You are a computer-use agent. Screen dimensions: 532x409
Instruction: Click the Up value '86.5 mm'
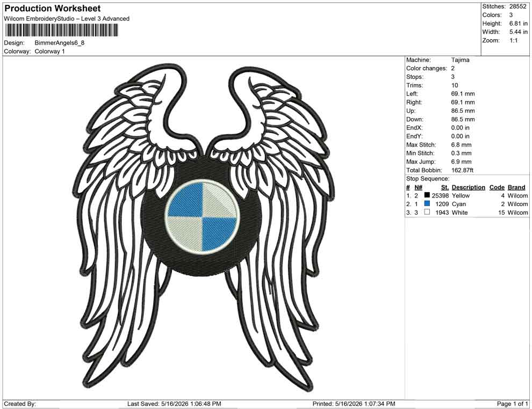coord(463,111)
